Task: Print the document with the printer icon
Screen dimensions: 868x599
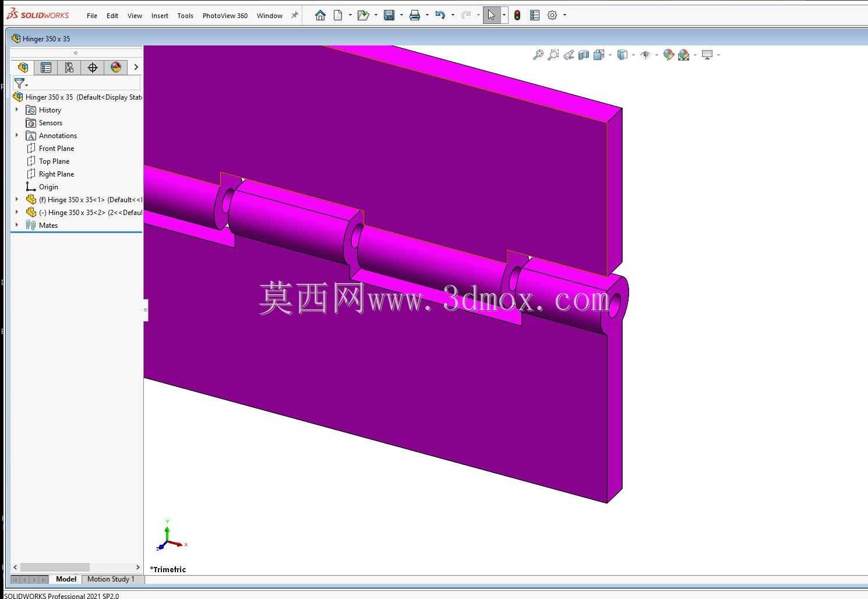Action: pos(415,15)
